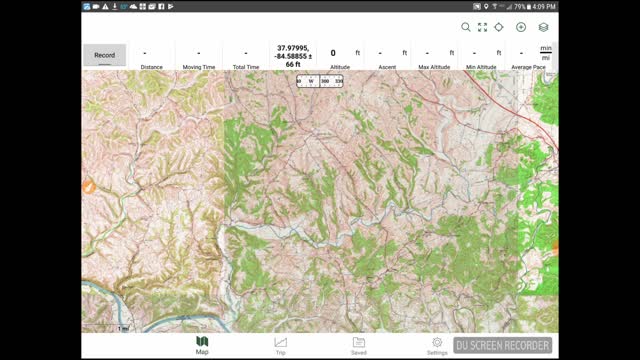
Task: Tap the fullscreen expand arrows icon
Action: [482, 27]
